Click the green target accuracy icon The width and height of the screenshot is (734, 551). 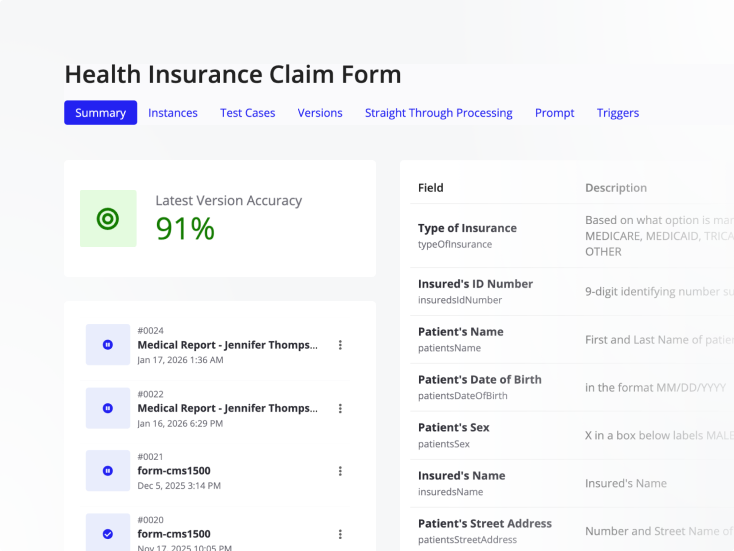(x=108, y=219)
